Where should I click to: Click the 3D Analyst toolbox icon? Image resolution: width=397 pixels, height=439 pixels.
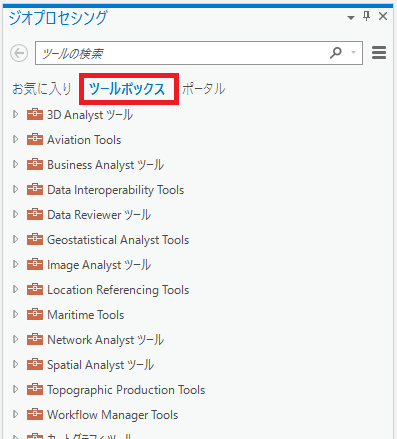click(x=35, y=114)
